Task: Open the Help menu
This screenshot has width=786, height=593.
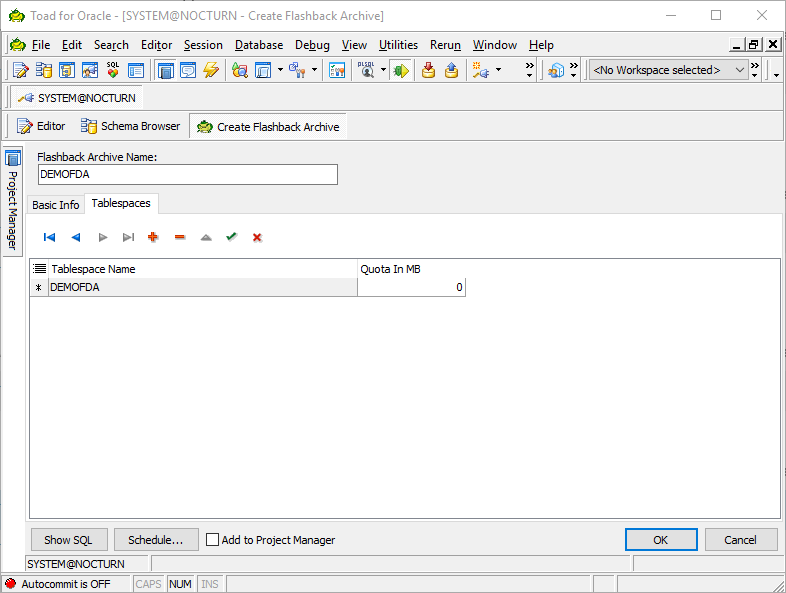Action: 541,45
